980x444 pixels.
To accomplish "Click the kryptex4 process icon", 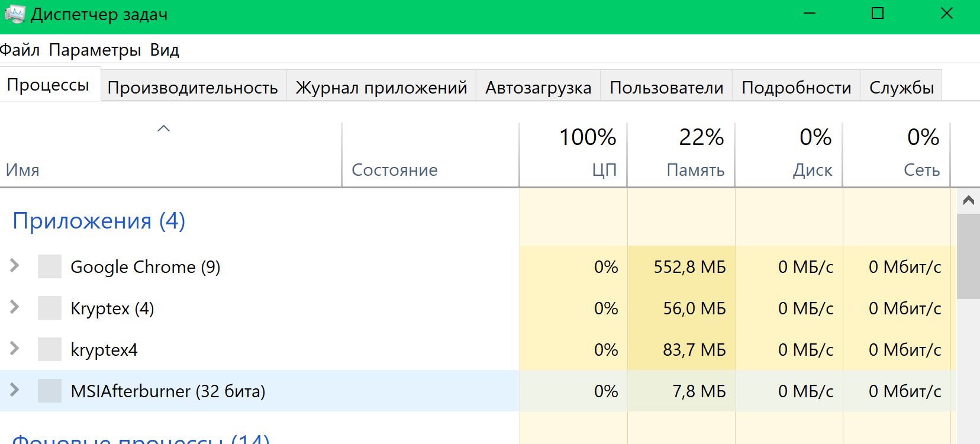I will [x=50, y=349].
